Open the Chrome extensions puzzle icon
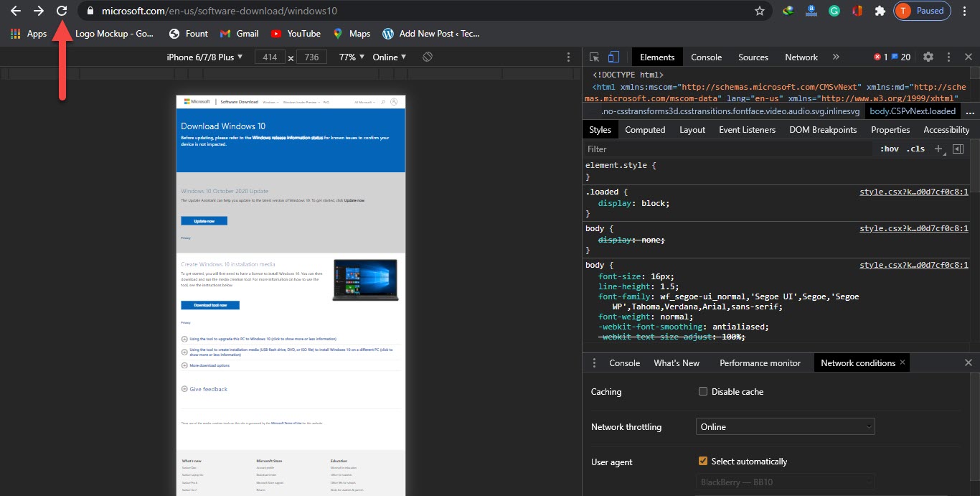 [880, 11]
